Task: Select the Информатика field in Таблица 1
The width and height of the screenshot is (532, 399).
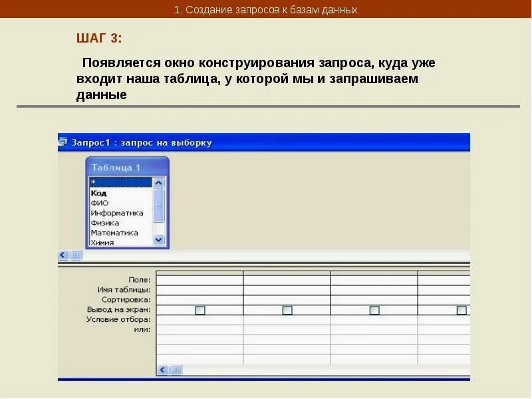Action: [117, 213]
